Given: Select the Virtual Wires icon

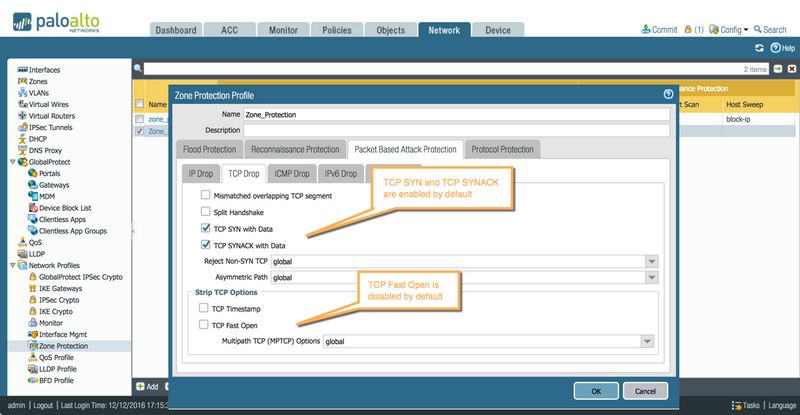Looking at the screenshot, I should (22, 104).
